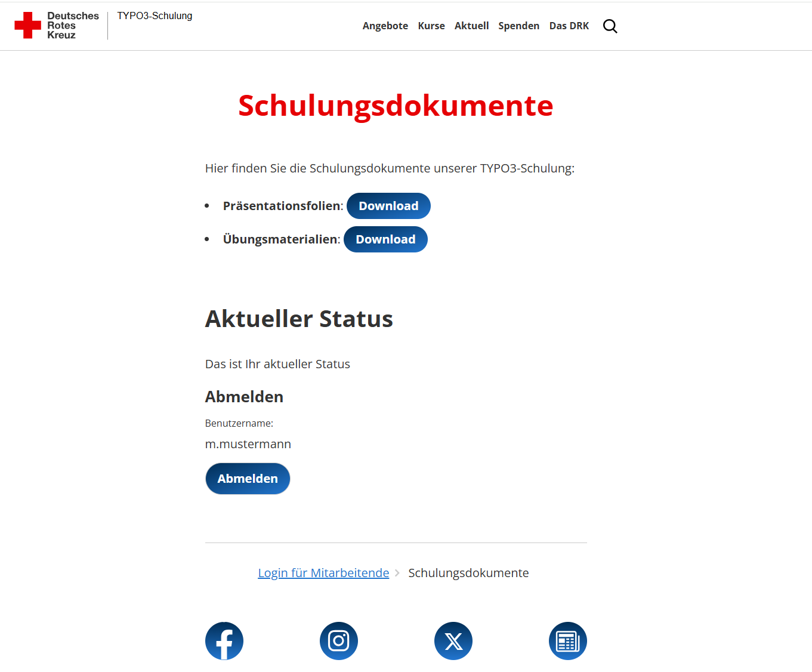Click the Deutsches Rotes Kreuz logo
This screenshot has height=672, width=812.
pos(57,26)
